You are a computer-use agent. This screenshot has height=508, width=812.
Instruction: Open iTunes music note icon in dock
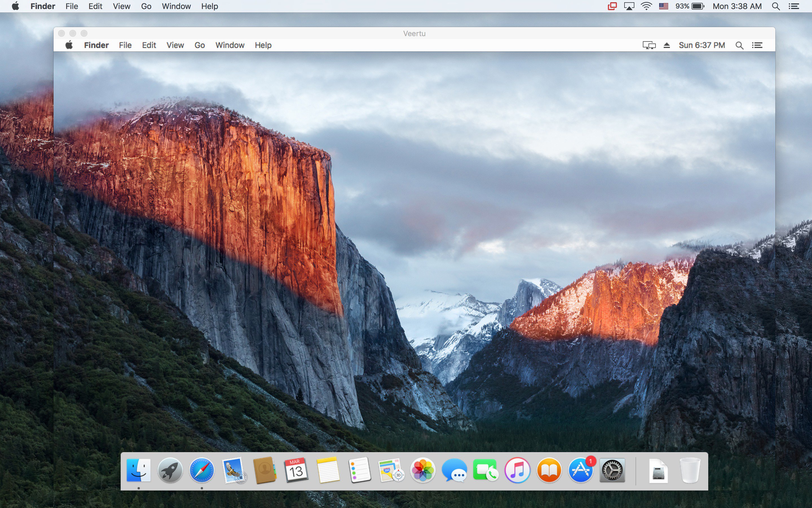[x=517, y=470]
